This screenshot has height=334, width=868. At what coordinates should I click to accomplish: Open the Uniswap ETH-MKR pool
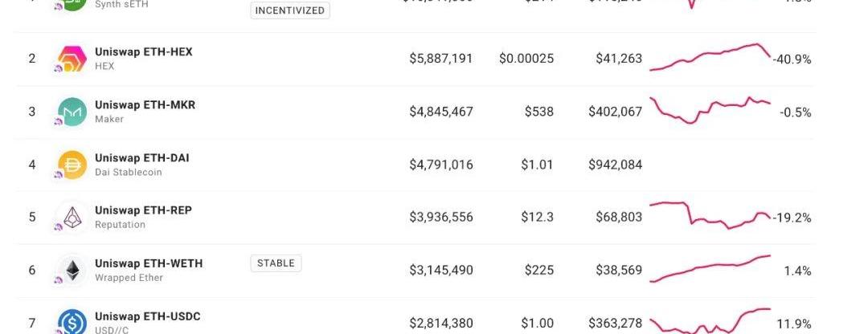coord(145,105)
